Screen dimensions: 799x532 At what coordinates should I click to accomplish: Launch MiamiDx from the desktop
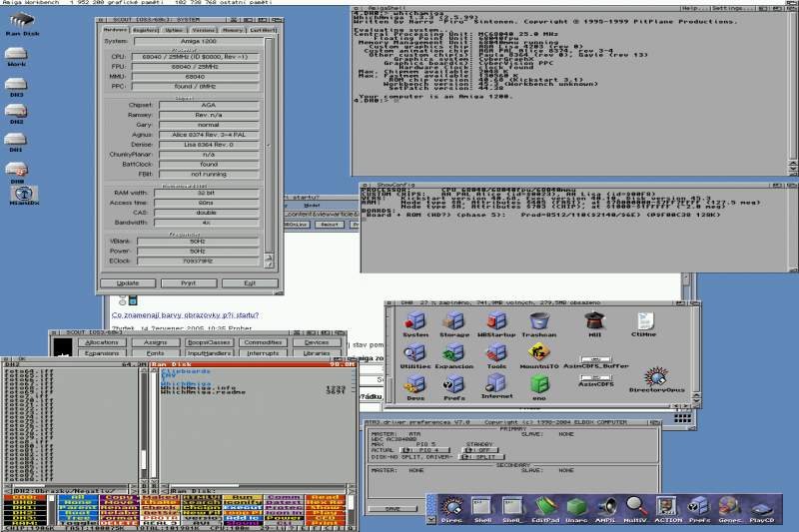pos(22,193)
